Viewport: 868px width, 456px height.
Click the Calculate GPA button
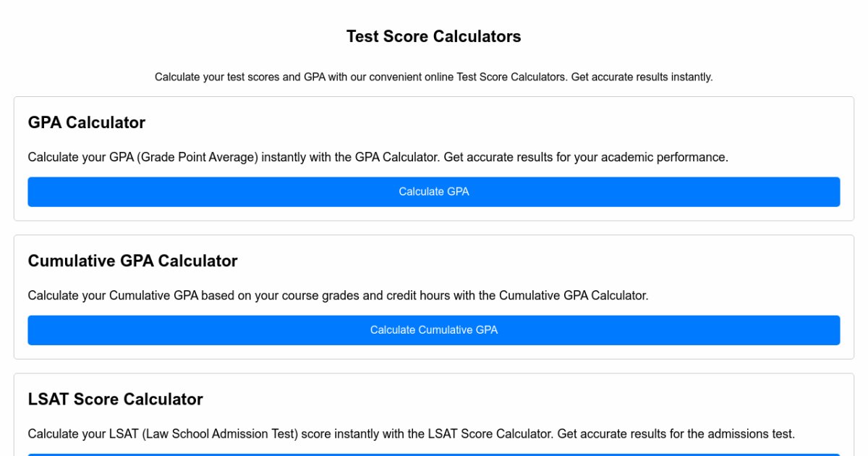434,192
